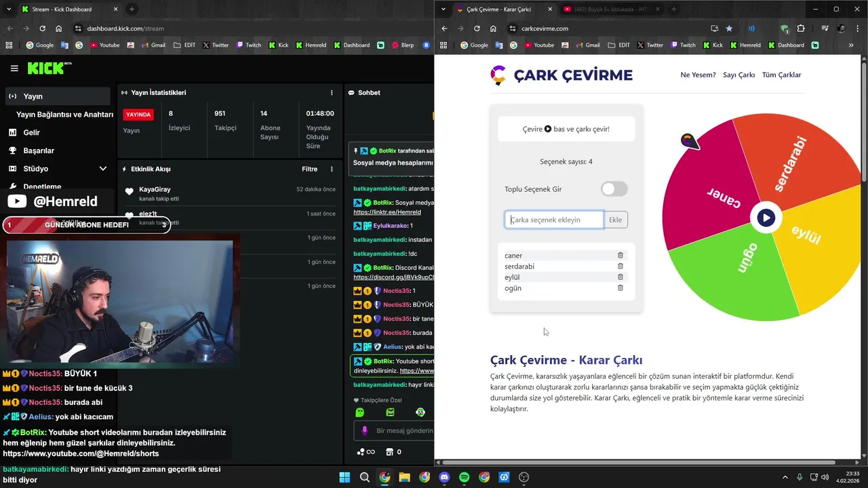The image size is (868, 488).
Task: Open Twitch bookmark in the right browser window
Action: (x=683, y=45)
